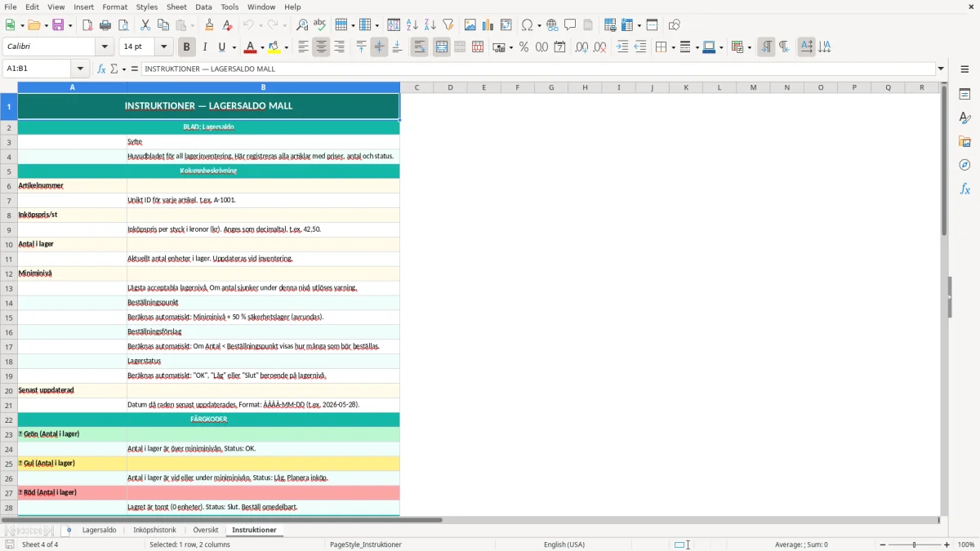The height and width of the screenshot is (551, 980).
Task: Open Font Size dropdown arrow
Action: (164, 47)
